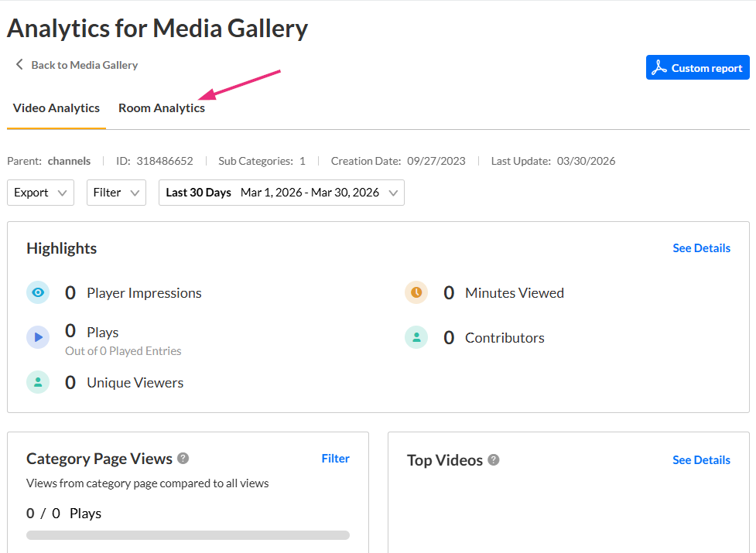Click the Custom report button

pyautogui.click(x=698, y=67)
